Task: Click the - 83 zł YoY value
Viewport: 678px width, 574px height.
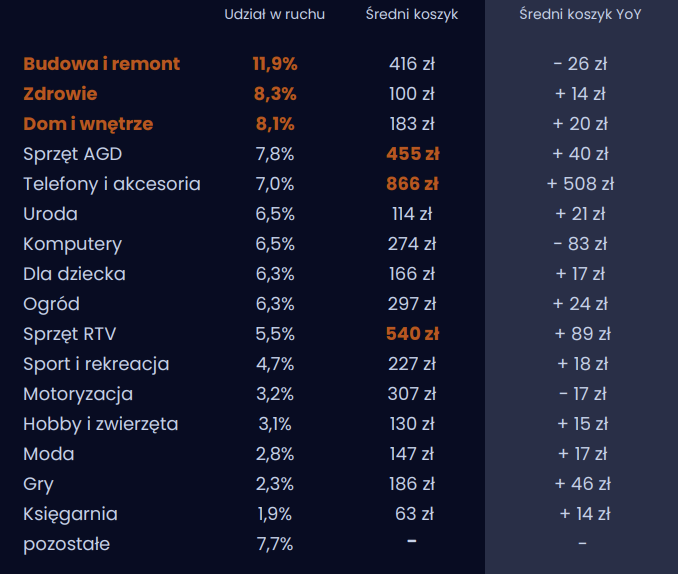Action: pyautogui.click(x=580, y=244)
